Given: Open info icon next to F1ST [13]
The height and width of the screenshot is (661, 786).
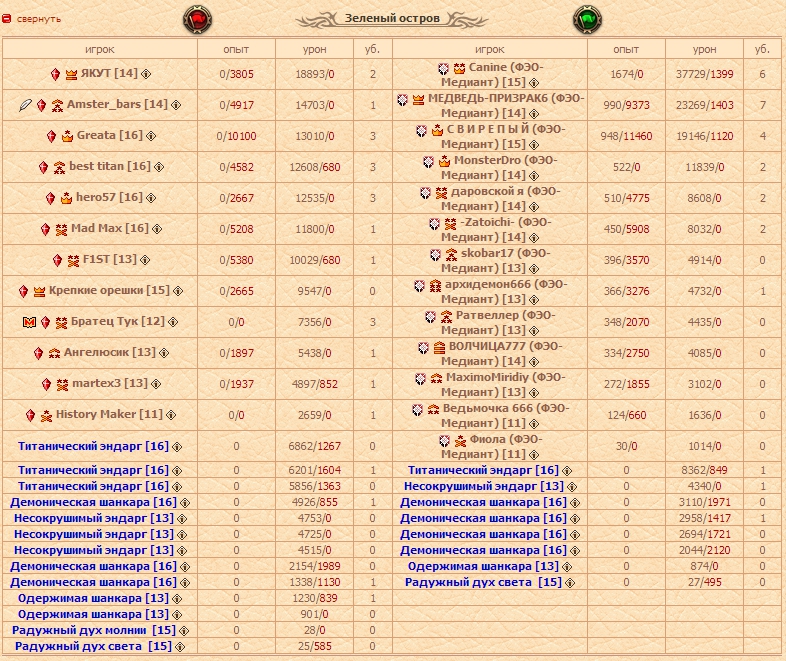Looking at the screenshot, I should point(145,261).
